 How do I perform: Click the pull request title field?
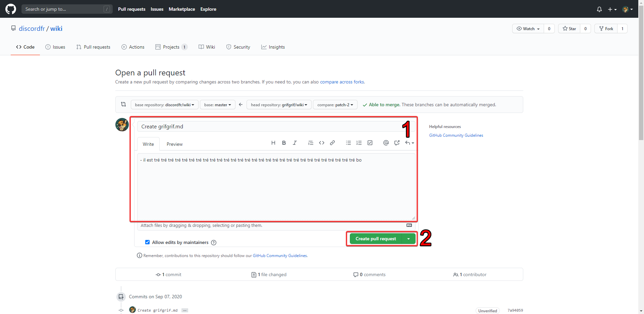pyautogui.click(x=276, y=126)
